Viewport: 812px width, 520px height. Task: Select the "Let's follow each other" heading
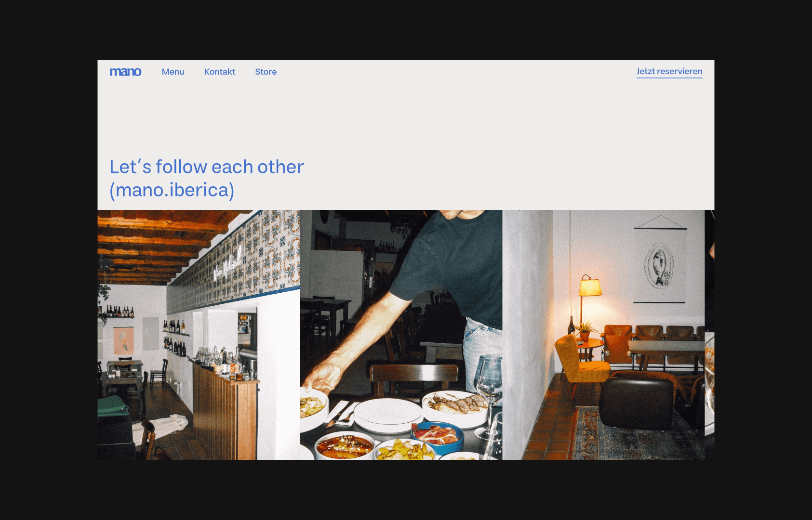point(207,167)
